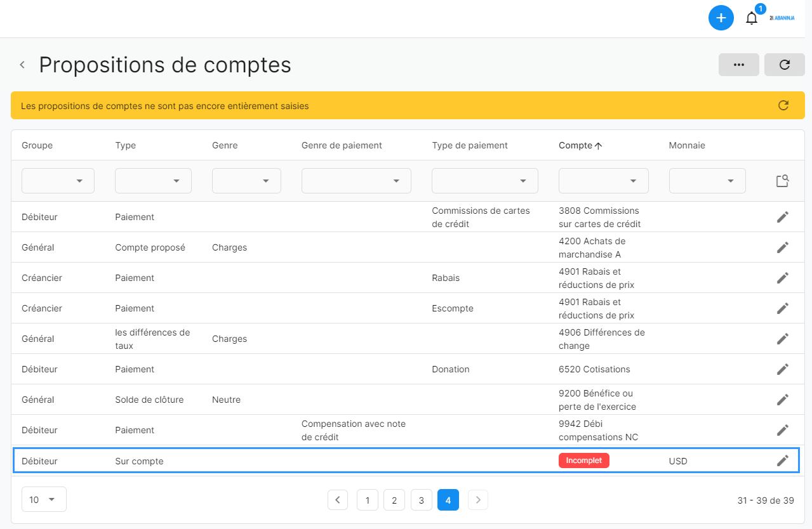The height and width of the screenshot is (529, 812).
Task: Open the Monnaie filter dropdown
Action: (x=707, y=181)
